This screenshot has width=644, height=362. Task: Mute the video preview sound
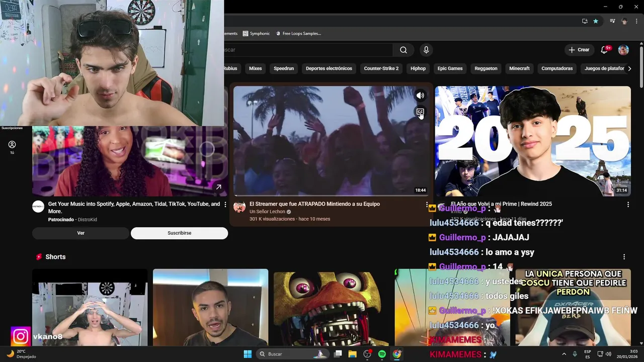coord(420,96)
